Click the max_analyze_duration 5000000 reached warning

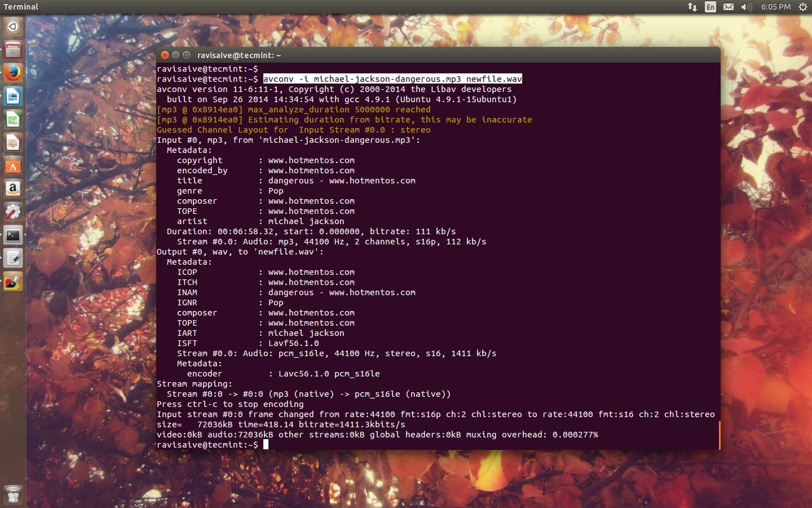point(294,110)
